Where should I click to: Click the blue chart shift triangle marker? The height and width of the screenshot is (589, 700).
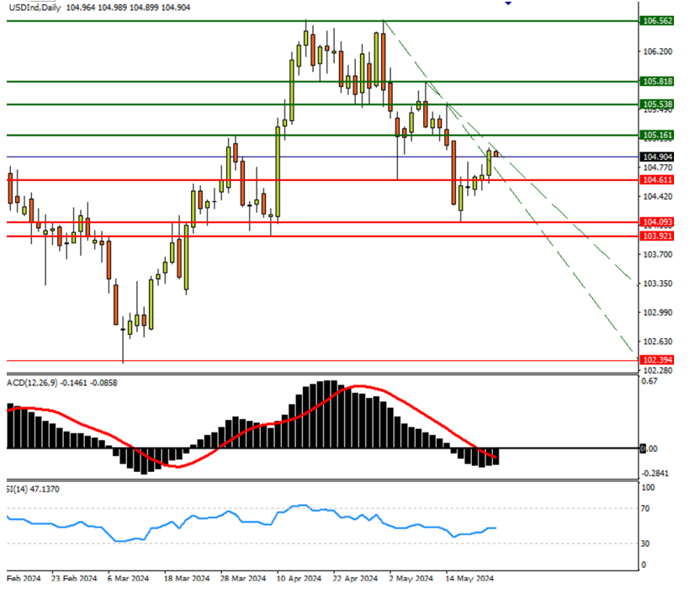point(507,3)
